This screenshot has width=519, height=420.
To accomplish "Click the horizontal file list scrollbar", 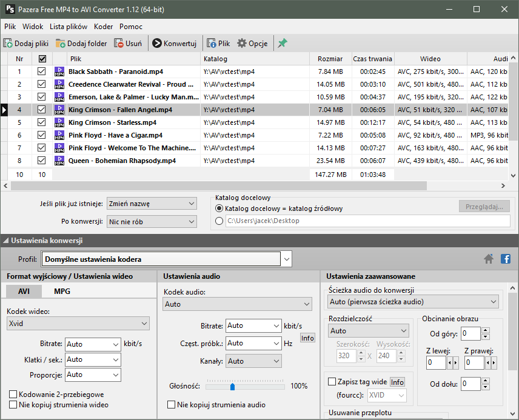I will (x=219, y=186).
